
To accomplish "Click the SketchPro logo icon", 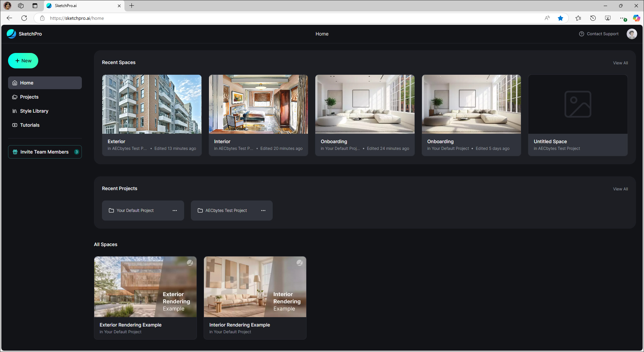I will coord(11,34).
